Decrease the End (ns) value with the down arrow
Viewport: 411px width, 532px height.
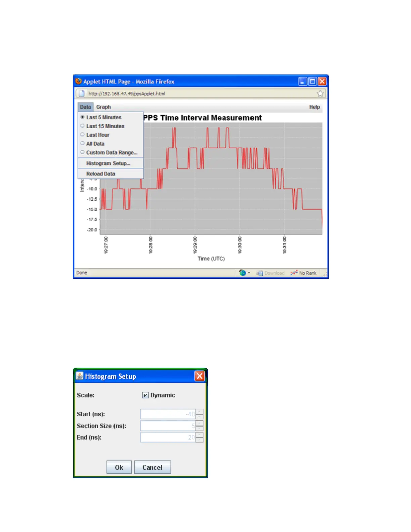(x=199, y=440)
